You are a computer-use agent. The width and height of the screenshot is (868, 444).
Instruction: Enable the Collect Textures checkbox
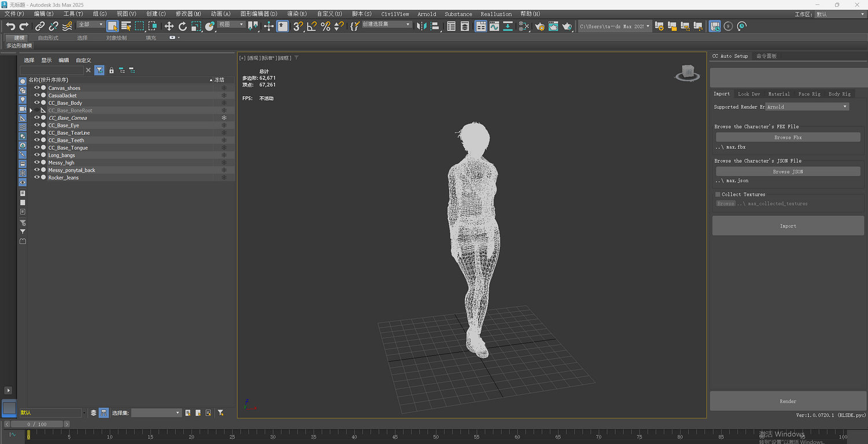[718, 195]
